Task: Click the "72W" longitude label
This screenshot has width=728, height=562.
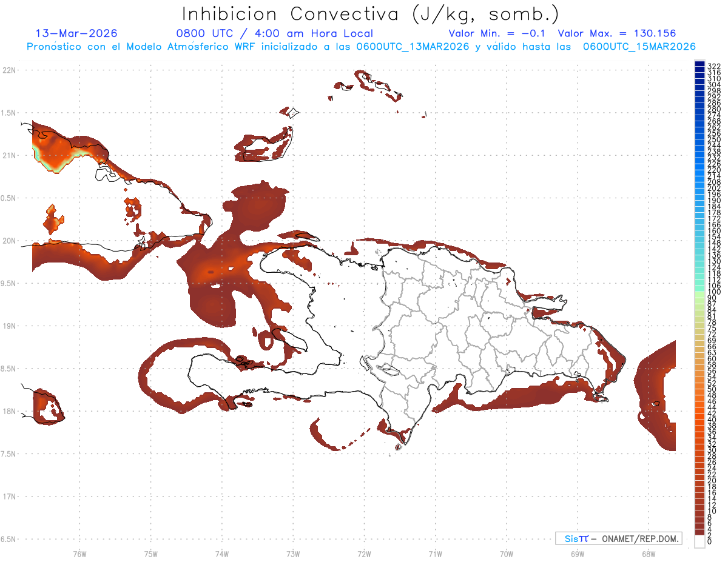Action: 364,554
